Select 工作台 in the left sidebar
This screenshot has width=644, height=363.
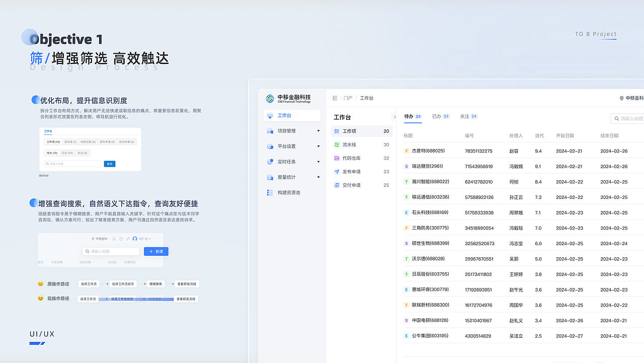[x=292, y=116]
